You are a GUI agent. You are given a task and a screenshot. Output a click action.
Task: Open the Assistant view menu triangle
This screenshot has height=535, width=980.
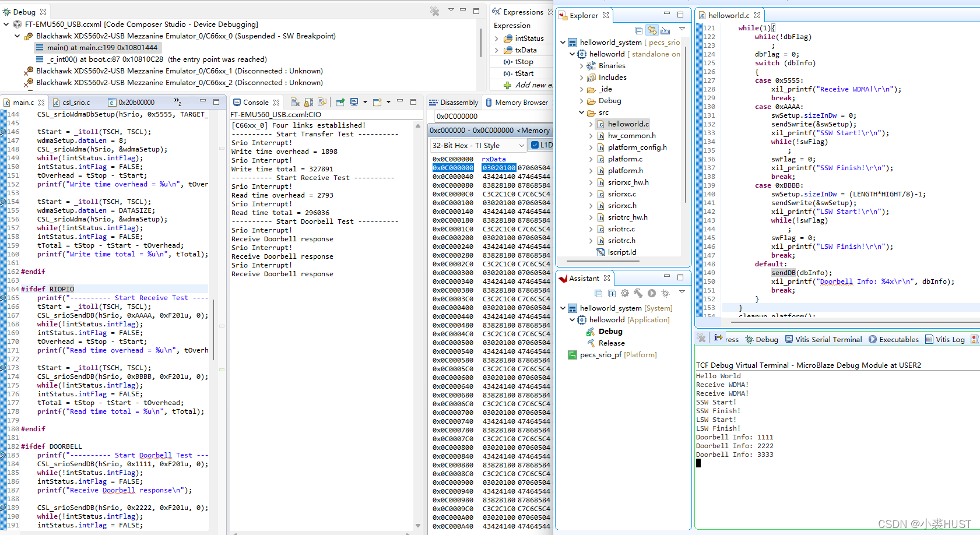[682, 292]
